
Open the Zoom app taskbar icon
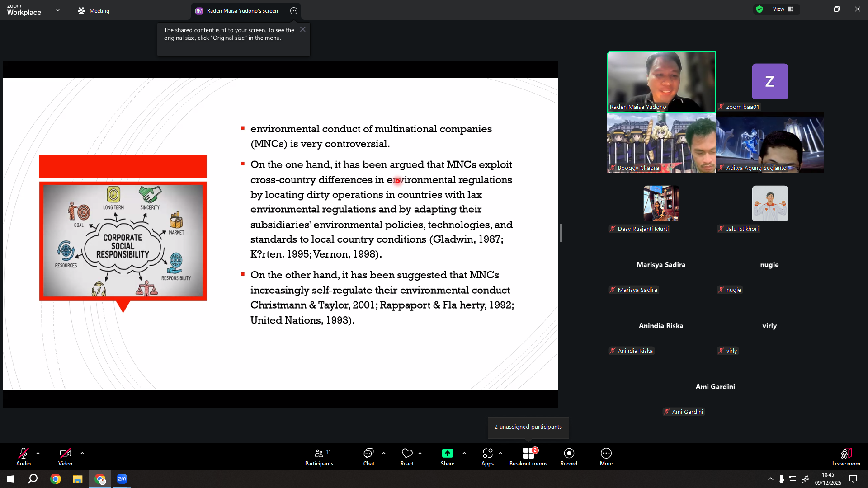tap(122, 479)
